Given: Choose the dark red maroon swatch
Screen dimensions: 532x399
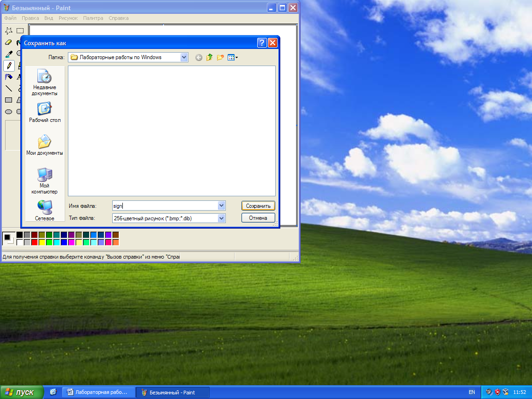Looking at the screenshot, I should [x=34, y=235].
